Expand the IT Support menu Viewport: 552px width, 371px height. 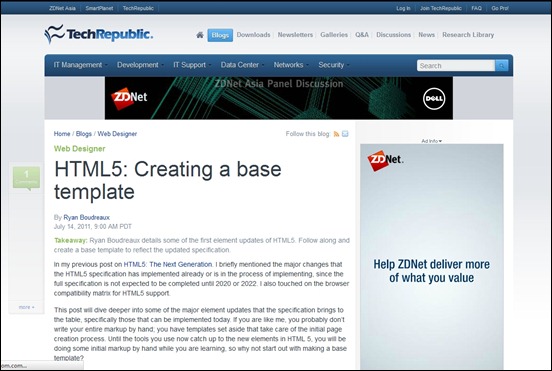(192, 65)
